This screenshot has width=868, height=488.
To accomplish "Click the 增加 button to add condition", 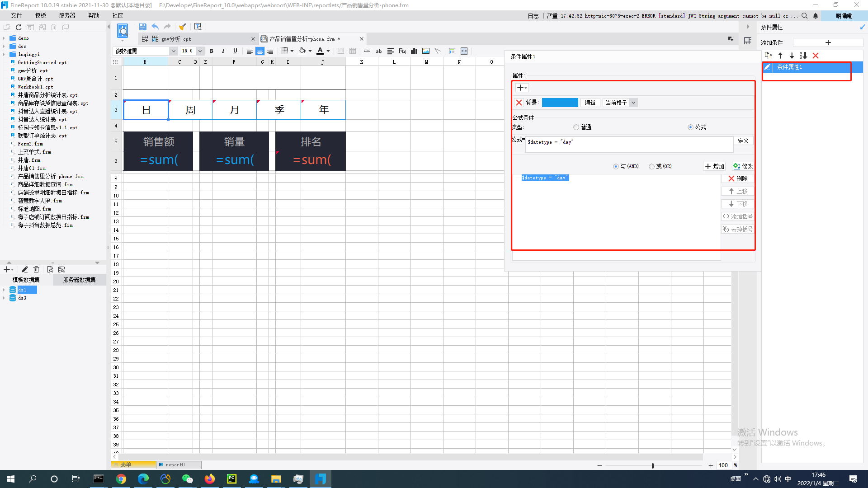I will click(714, 167).
